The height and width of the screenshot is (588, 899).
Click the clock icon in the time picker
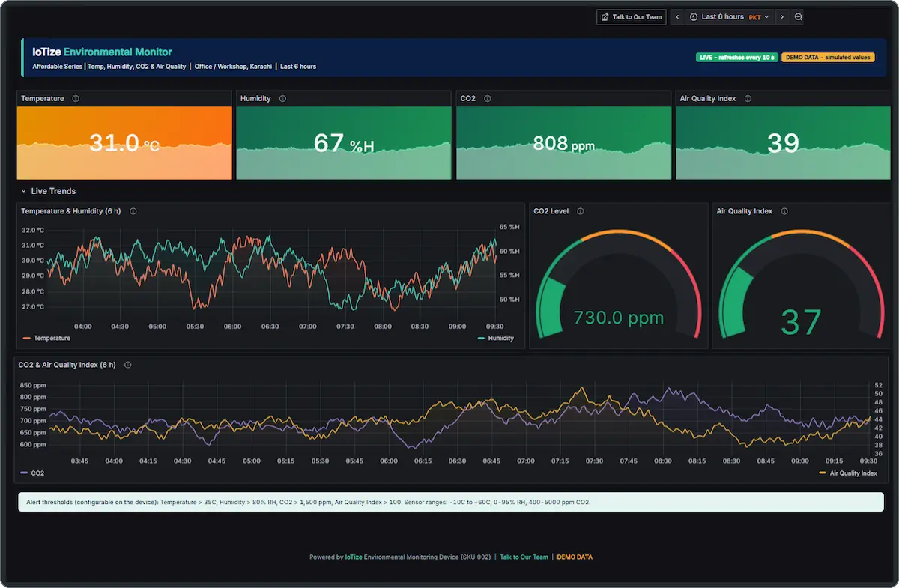pyautogui.click(x=694, y=16)
